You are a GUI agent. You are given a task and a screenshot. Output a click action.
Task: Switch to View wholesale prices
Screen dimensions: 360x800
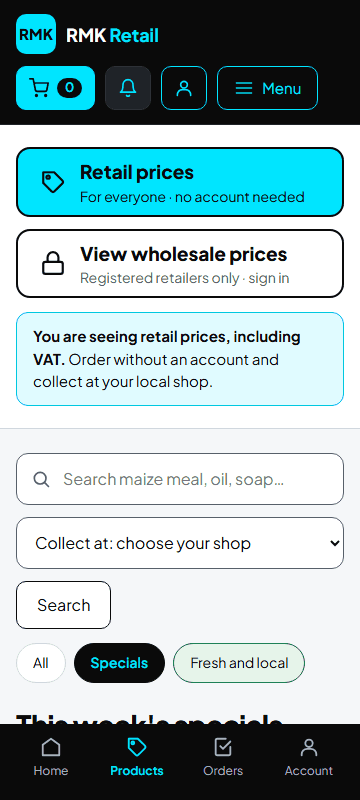(180, 263)
